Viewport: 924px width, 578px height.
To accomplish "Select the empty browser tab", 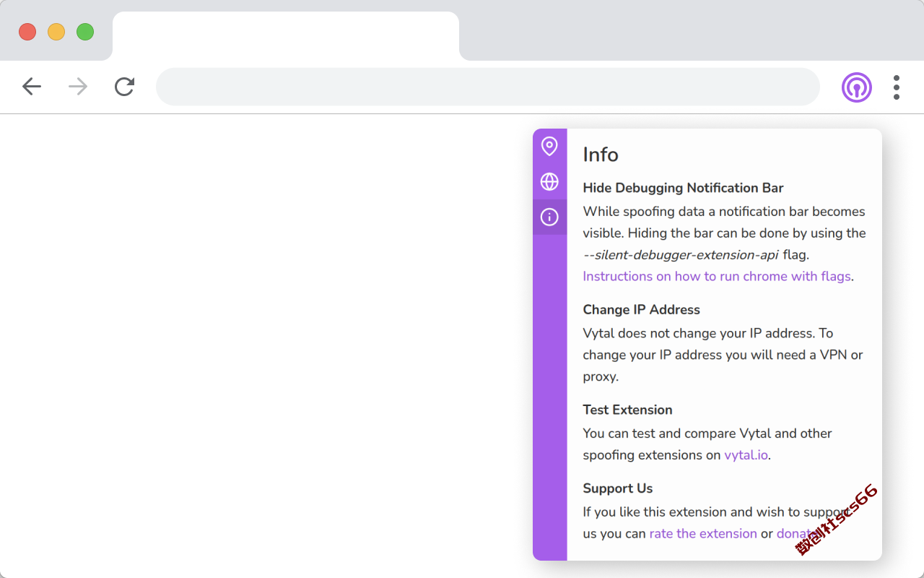I will [x=286, y=36].
